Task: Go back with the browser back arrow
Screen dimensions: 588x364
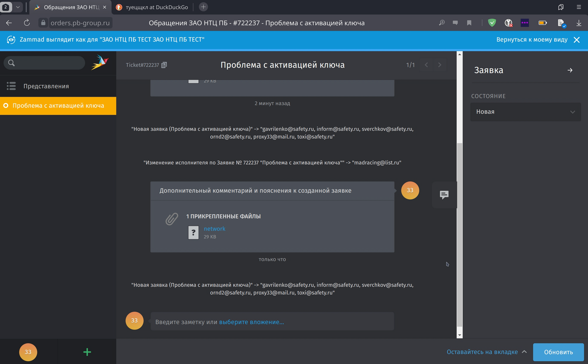Action: click(x=9, y=23)
